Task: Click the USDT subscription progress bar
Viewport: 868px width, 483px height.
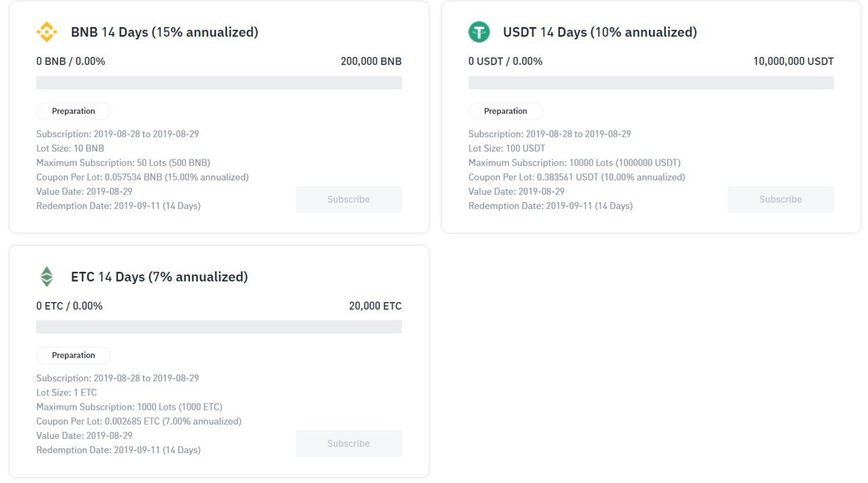Action: tap(651, 83)
